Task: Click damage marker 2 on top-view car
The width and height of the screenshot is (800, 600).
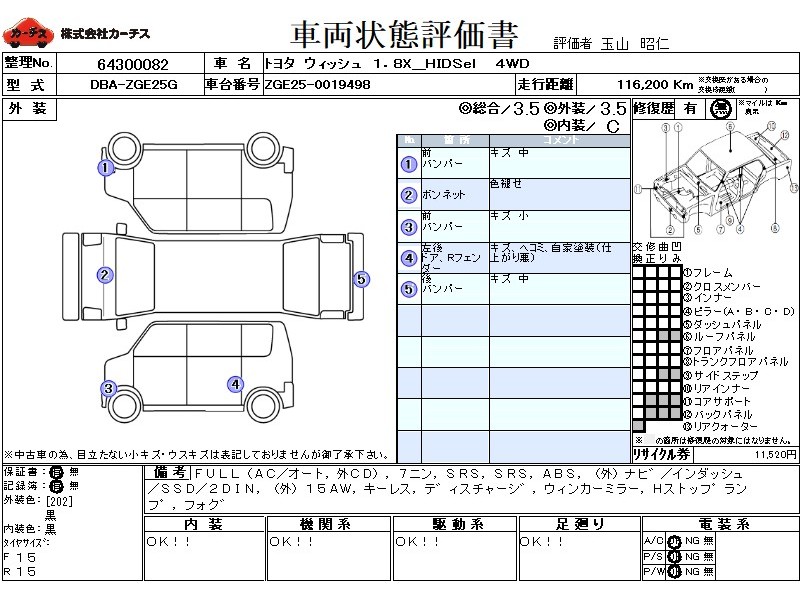Action: point(104,275)
